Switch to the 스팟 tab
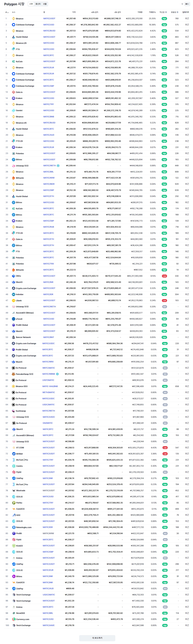The width and height of the screenshot is (193, 644). [31, 4]
